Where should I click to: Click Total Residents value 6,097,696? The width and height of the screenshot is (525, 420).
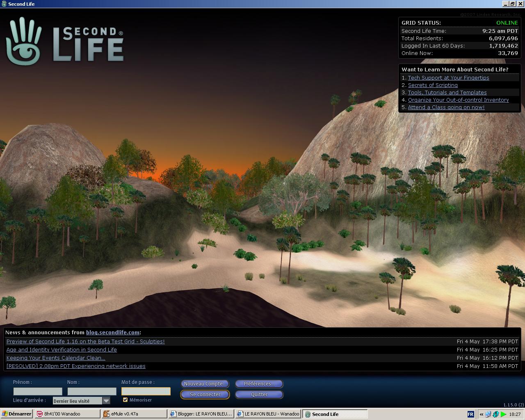coord(503,39)
